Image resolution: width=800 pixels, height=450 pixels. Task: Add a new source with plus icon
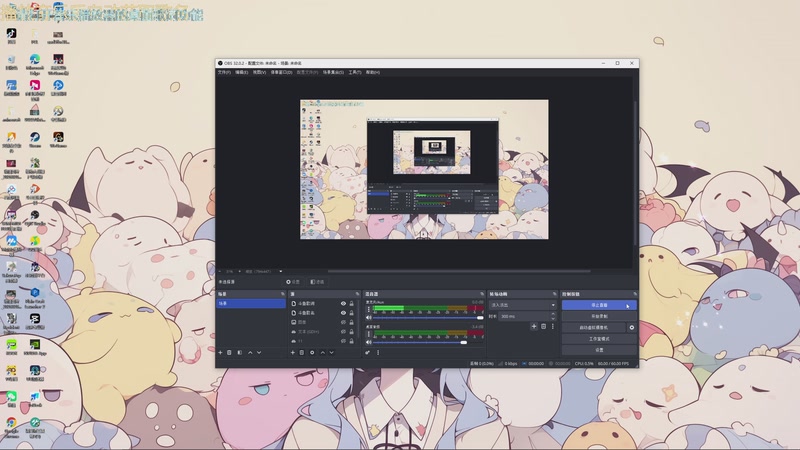293,353
